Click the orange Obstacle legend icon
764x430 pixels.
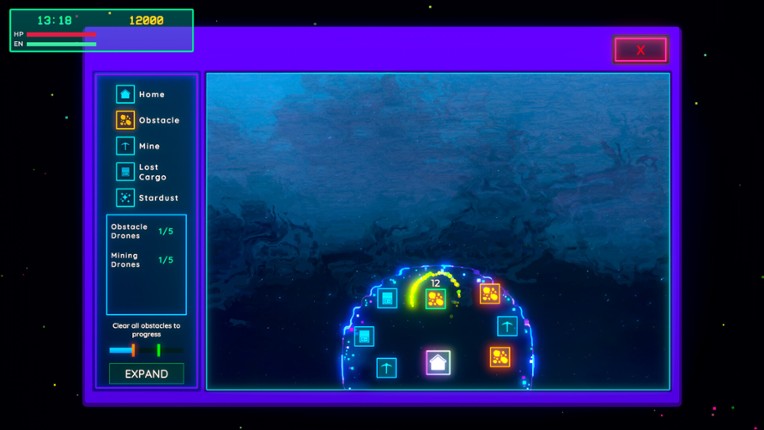(x=125, y=120)
